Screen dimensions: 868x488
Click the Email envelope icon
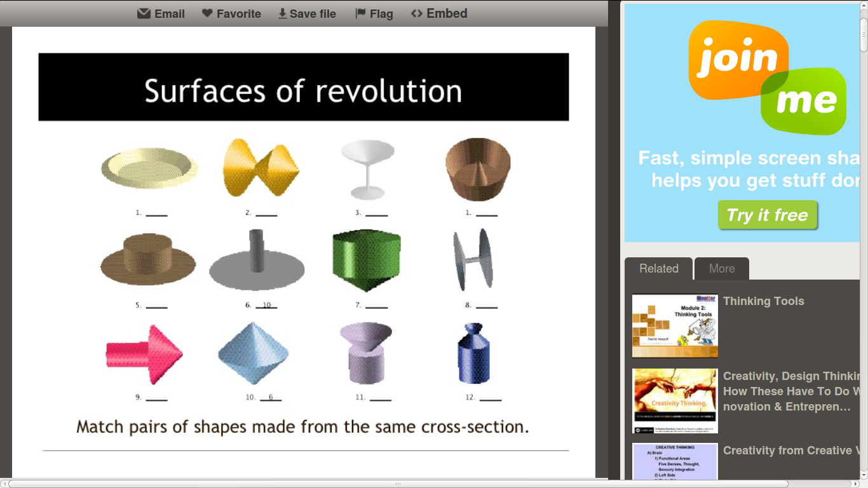(144, 13)
